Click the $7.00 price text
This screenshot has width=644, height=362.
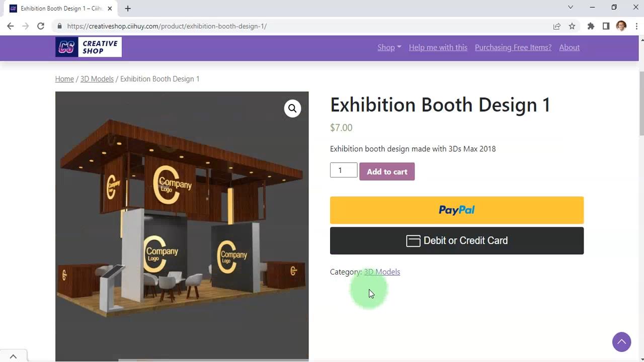[x=341, y=128]
